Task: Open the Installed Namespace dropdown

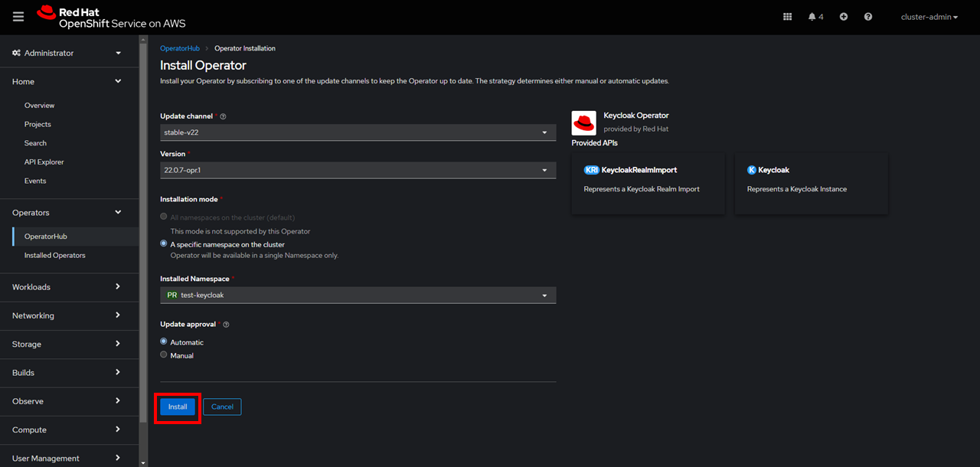Action: pyautogui.click(x=358, y=295)
